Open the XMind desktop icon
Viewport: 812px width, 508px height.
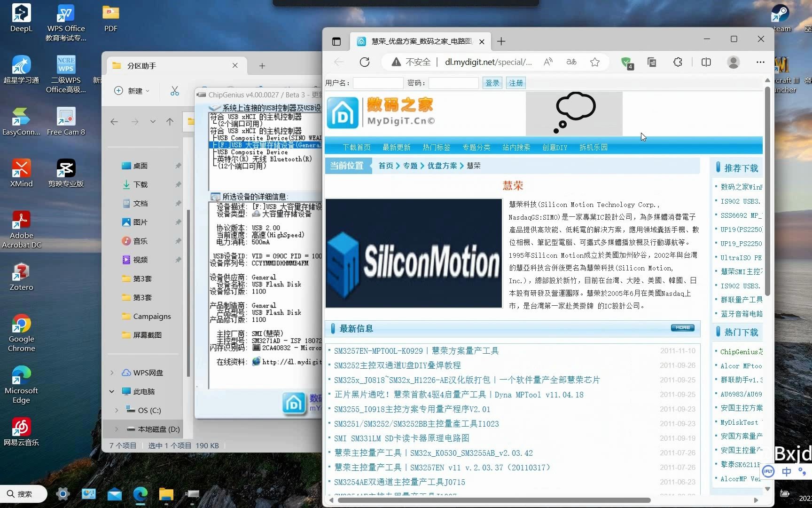21,173
